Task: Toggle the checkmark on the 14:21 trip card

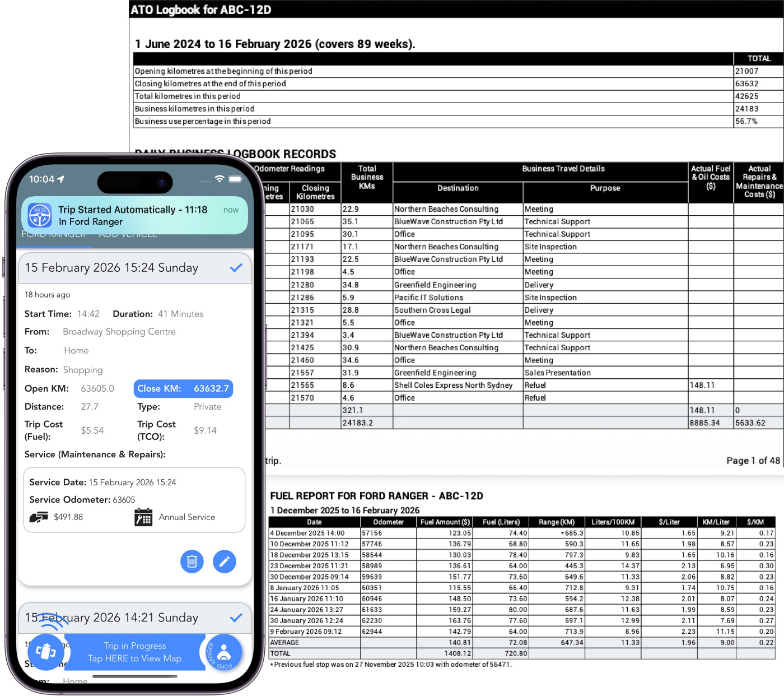Action: [236, 618]
